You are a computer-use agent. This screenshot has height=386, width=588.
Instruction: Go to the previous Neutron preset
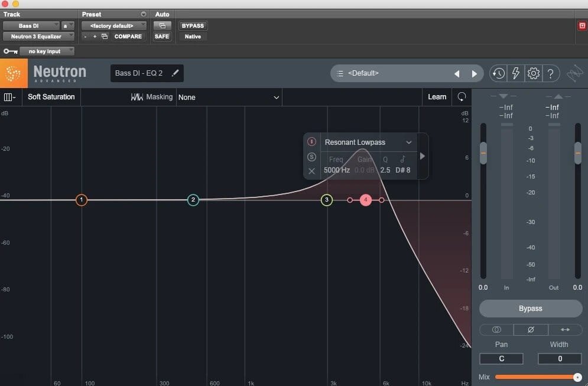[457, 74]
